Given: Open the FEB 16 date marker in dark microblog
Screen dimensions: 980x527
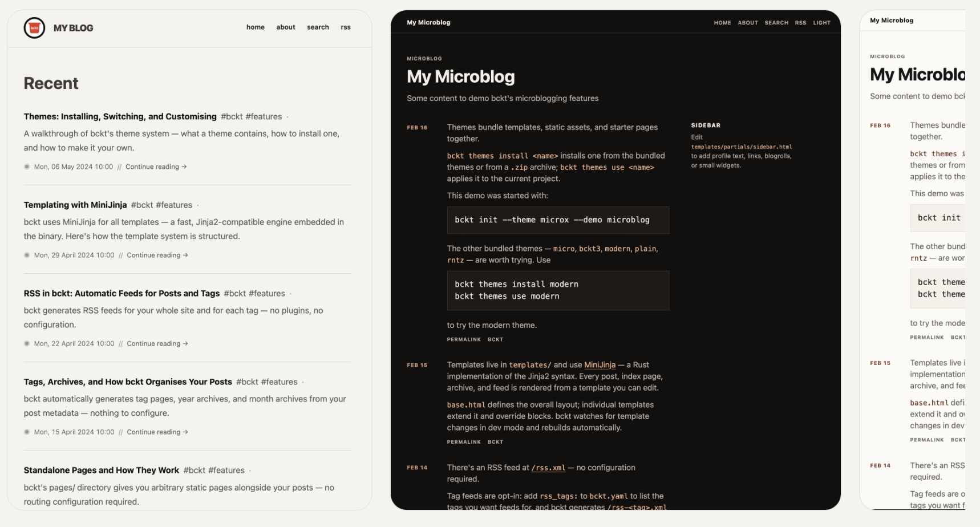Looking at the screenshot, I should click(x=416, y=128).
